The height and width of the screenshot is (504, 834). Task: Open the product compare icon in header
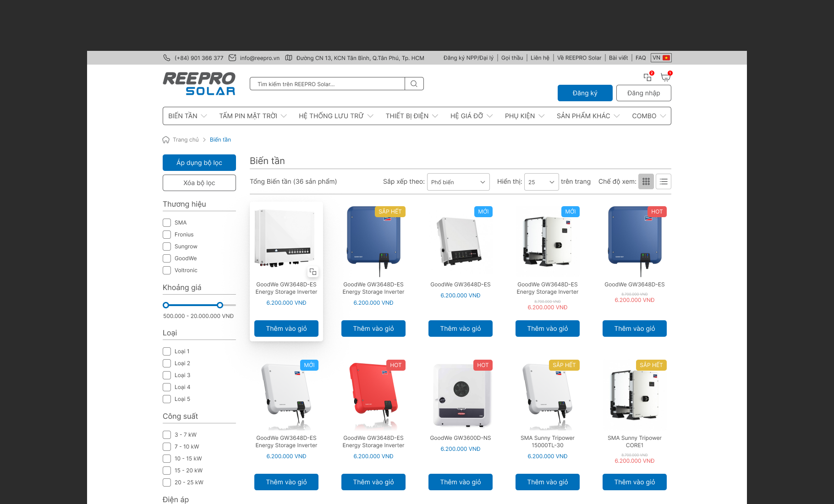(648, 77)
